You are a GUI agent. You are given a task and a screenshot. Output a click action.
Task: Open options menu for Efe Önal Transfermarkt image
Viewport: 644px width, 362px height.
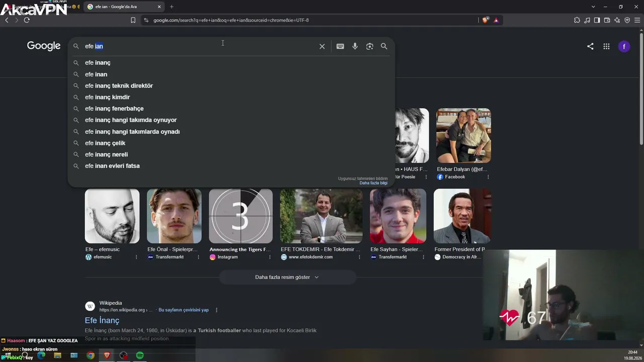pos(198,257)
